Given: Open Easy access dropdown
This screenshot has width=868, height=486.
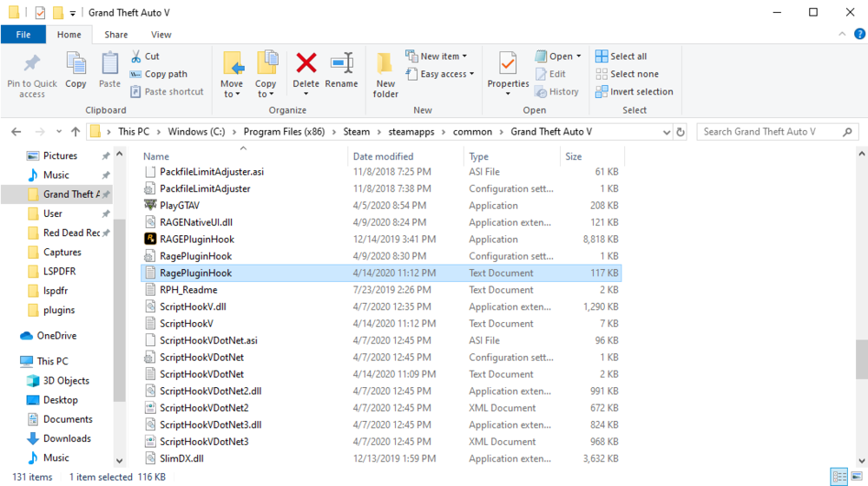Looking at the screenshot, I should [x=440, y=74].
